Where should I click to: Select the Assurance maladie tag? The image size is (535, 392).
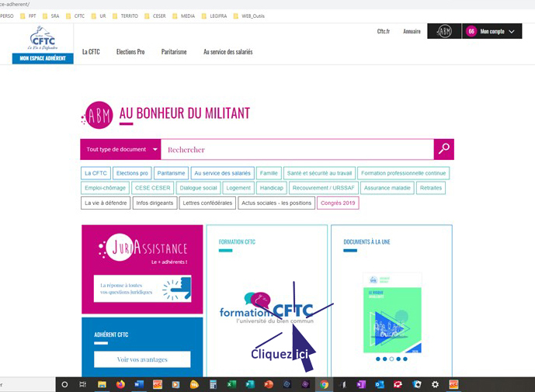tap(387, 188)
